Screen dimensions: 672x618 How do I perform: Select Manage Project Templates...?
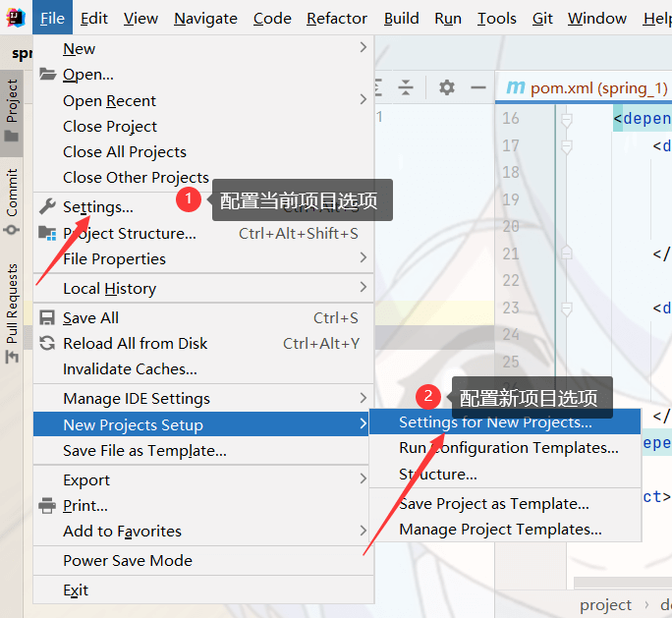[x=505, y=530]
